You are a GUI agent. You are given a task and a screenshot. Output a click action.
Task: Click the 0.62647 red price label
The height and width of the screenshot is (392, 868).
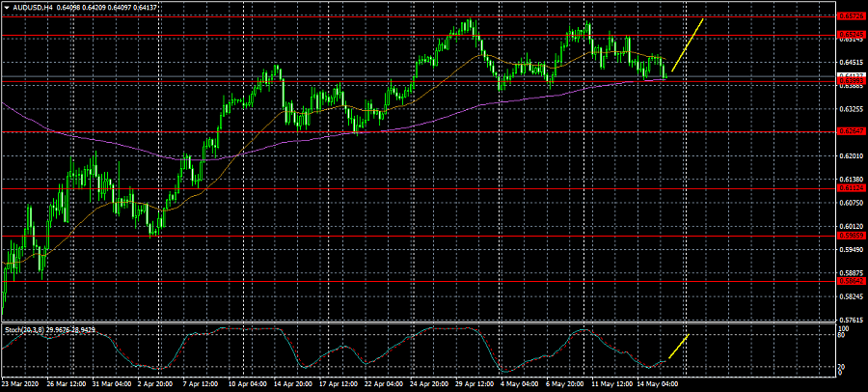coord(851,131)
